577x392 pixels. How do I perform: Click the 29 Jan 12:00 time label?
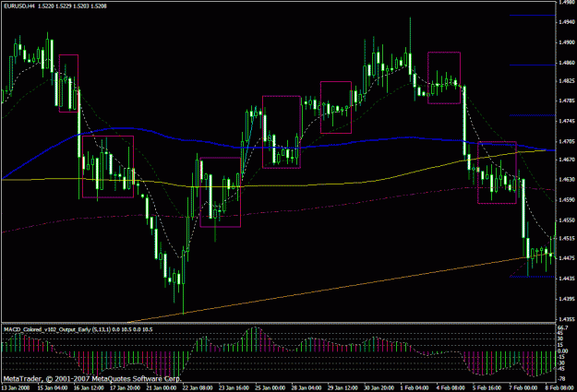[343, 387]
